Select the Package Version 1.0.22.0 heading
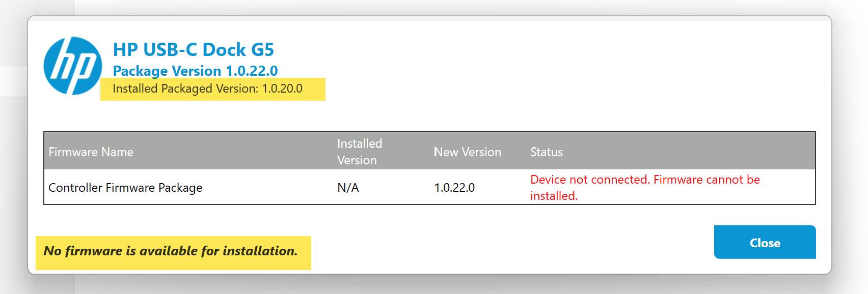 195,71
